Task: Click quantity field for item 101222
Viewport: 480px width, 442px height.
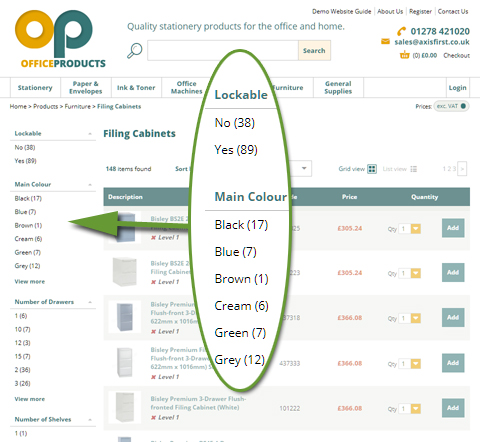Action: tap(404, 409)
